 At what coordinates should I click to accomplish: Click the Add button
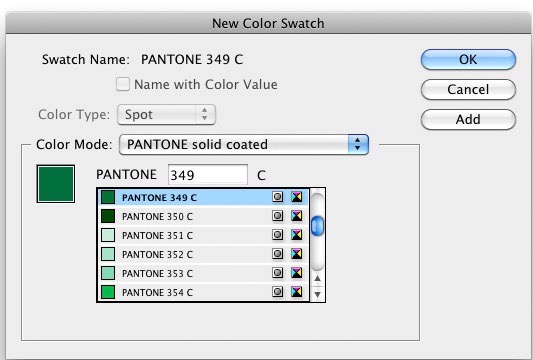468,120
